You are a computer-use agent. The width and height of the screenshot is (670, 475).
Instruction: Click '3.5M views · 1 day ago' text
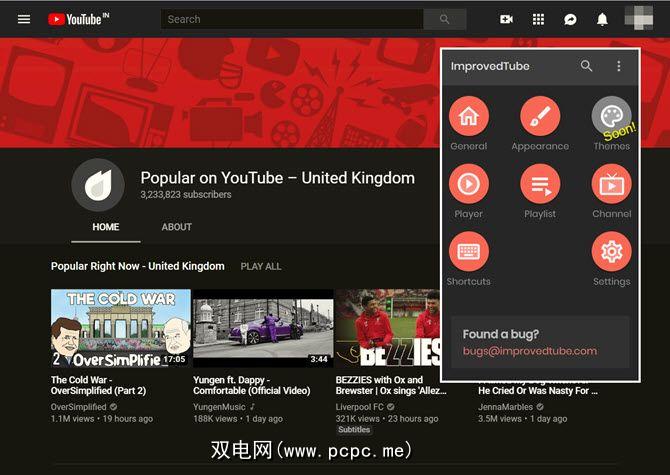523,419
